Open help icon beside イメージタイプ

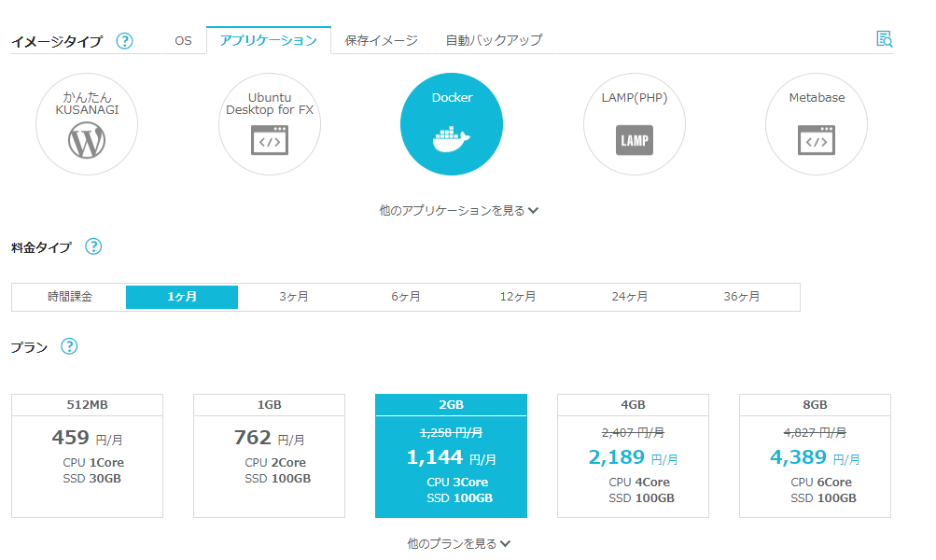tap(124, 41)
